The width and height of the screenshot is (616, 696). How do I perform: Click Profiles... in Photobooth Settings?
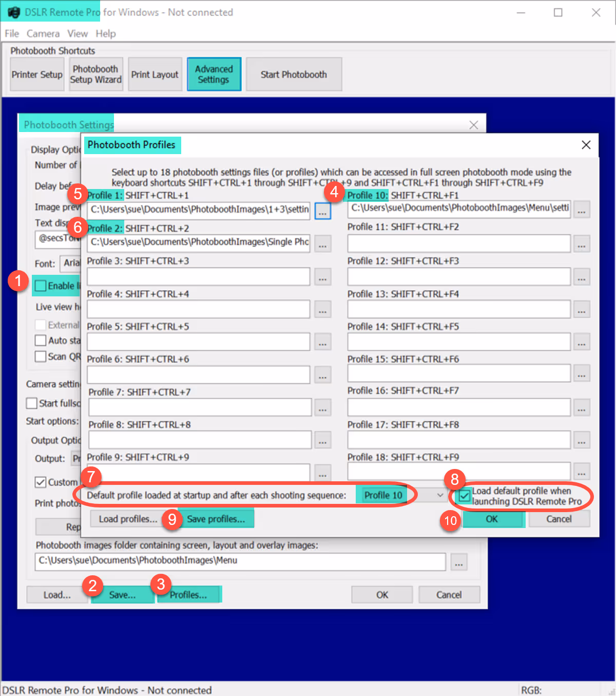click(x=188, y=595)
